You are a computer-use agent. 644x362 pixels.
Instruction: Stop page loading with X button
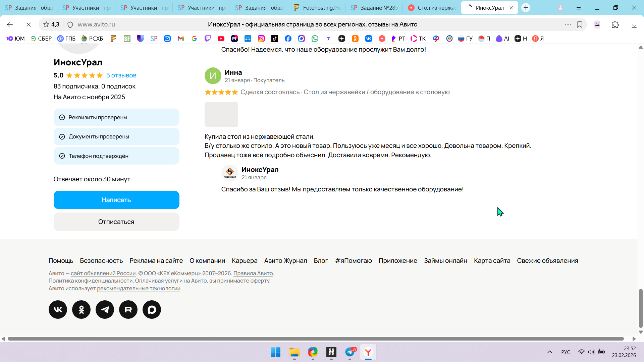(x=29, y=24)
